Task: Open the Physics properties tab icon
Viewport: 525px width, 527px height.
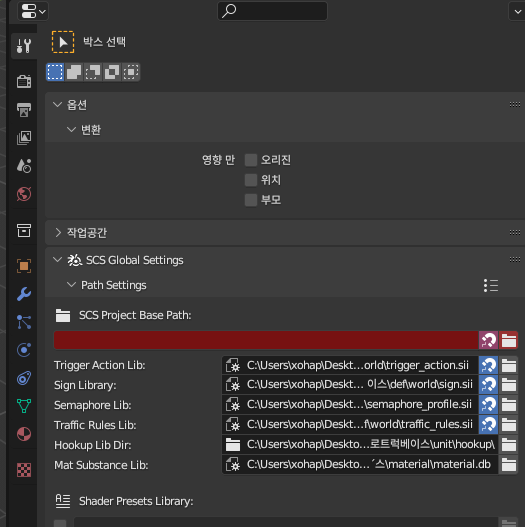Action: 24,350
